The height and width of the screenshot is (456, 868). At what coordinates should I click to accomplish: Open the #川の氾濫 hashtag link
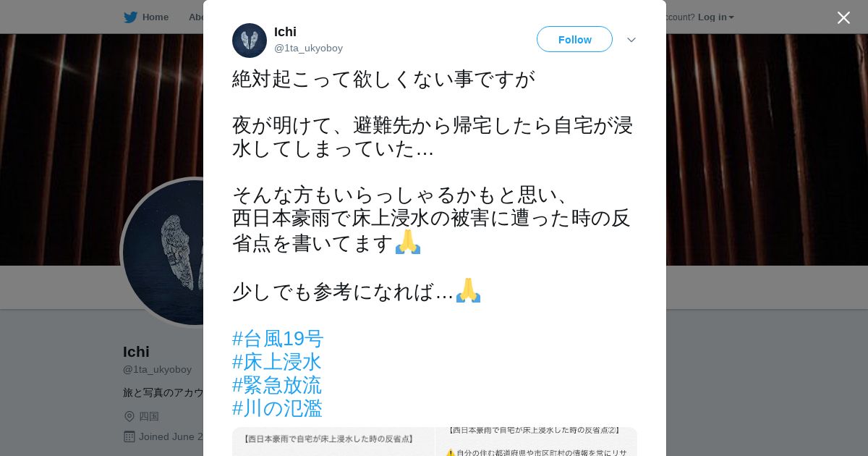click(x=277, y=408)
